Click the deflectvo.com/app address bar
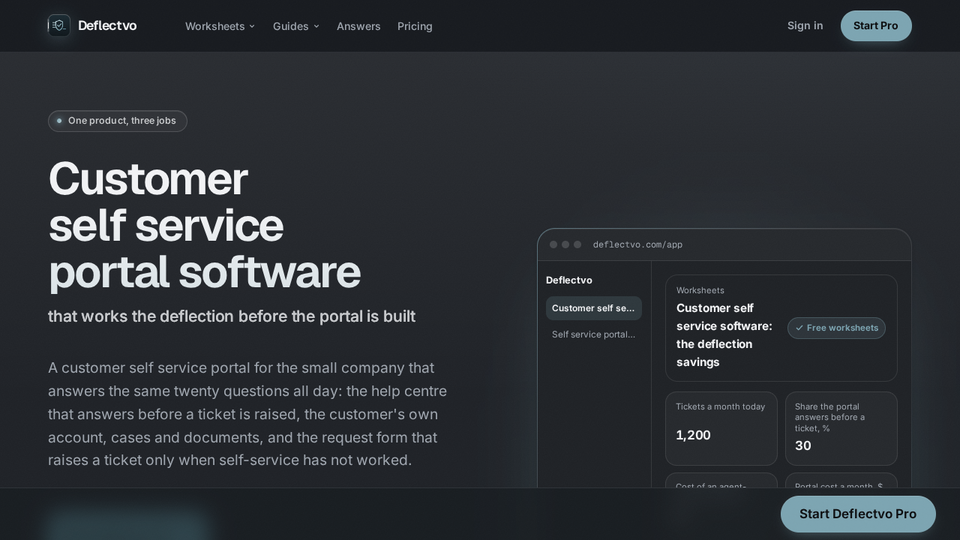The height and width of the screenshot is (540, 960). (637, 244)
